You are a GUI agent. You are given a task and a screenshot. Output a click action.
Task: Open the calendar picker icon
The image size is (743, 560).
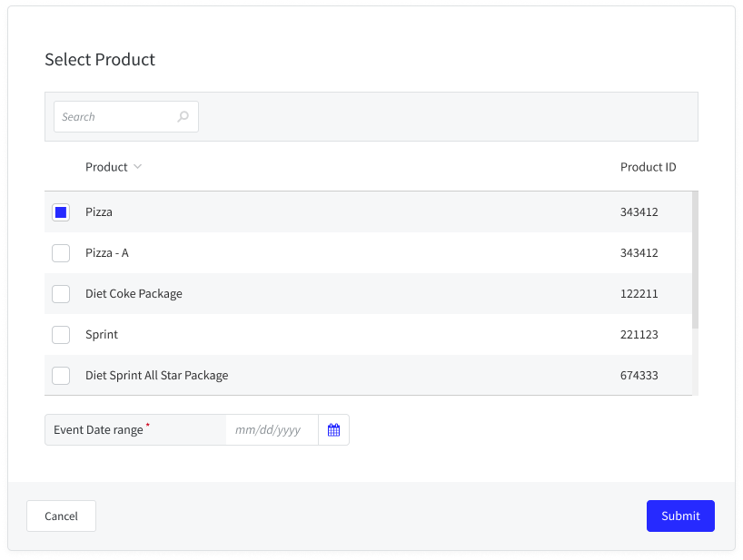tap(333, 429)
